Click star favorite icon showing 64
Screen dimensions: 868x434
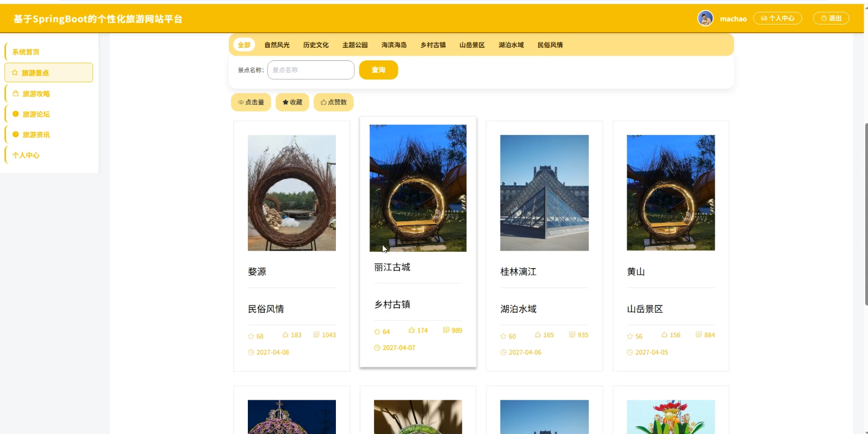click(x=377, y=332)
